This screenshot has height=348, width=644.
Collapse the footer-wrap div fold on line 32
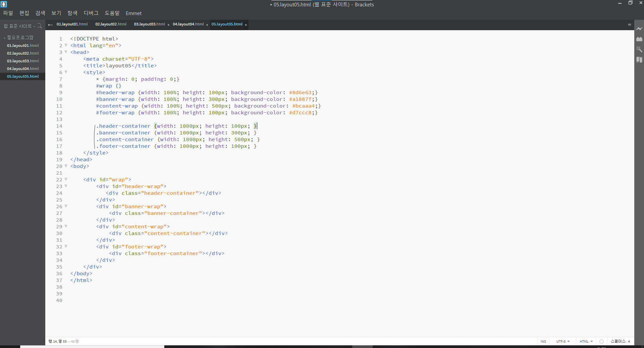66,246
